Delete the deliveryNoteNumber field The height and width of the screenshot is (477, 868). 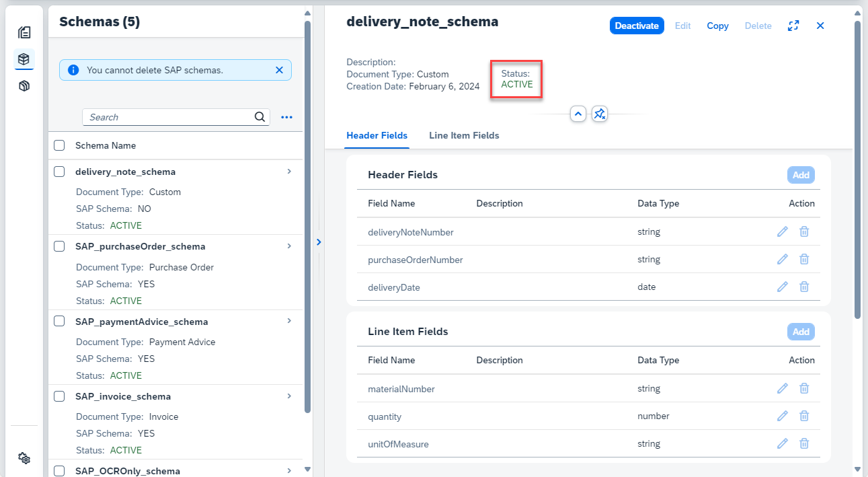(803, 231)
